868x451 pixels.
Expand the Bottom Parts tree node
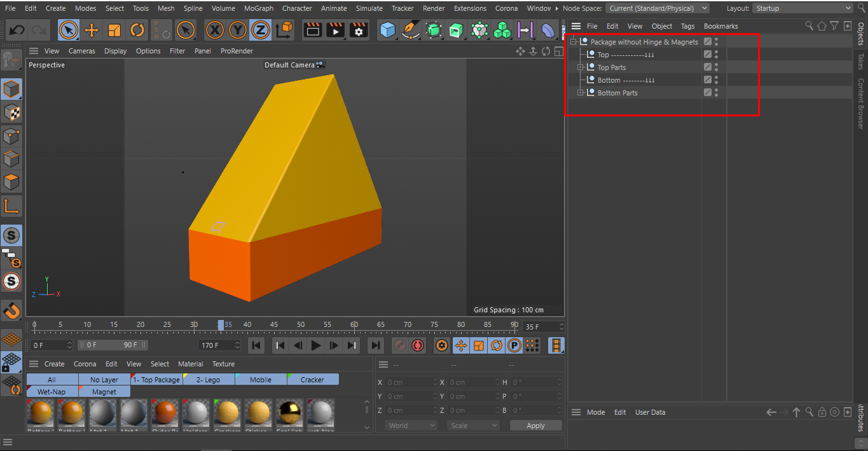tap(580, 93)
